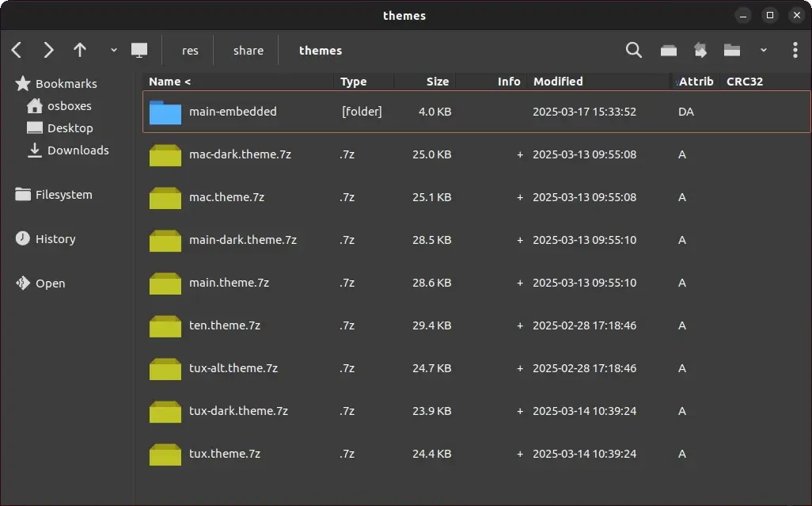Go to 'share' in the breadcrumb path
This screenshot has width=812, height=506.
248,51
